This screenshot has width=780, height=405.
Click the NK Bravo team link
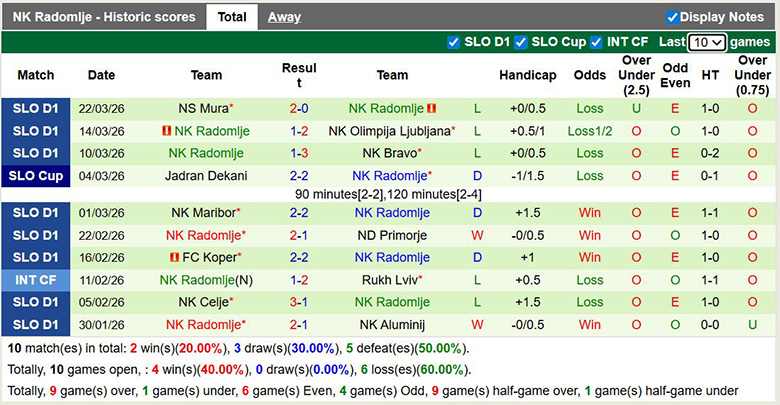(x=388, y=153)
